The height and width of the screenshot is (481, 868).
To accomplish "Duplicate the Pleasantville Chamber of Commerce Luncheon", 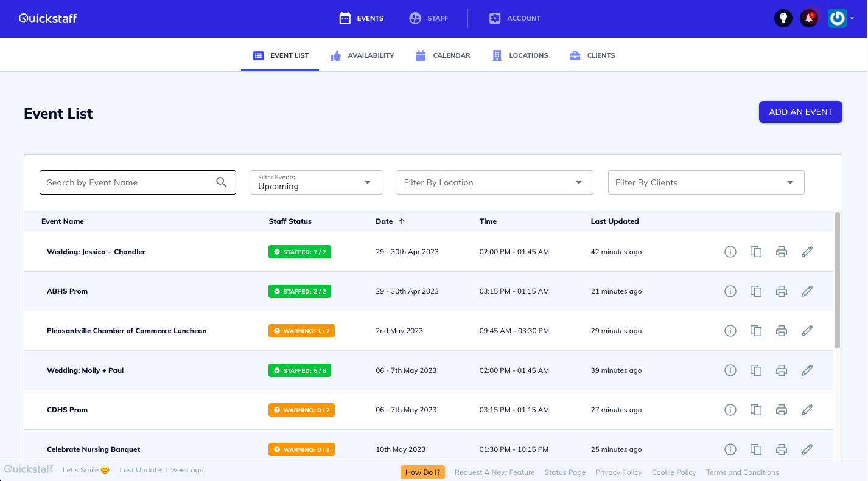I will pos(756,330).
